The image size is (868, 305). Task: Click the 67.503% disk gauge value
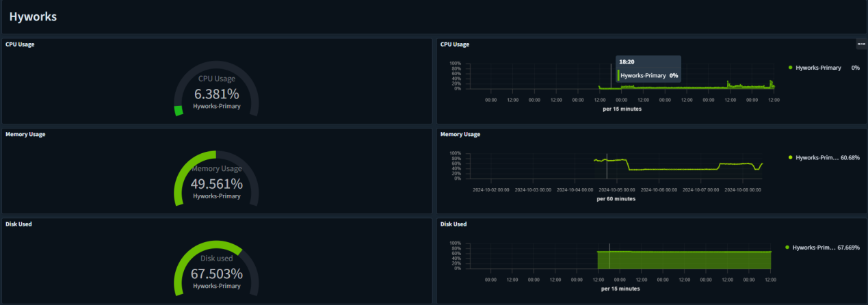(216, 274)
